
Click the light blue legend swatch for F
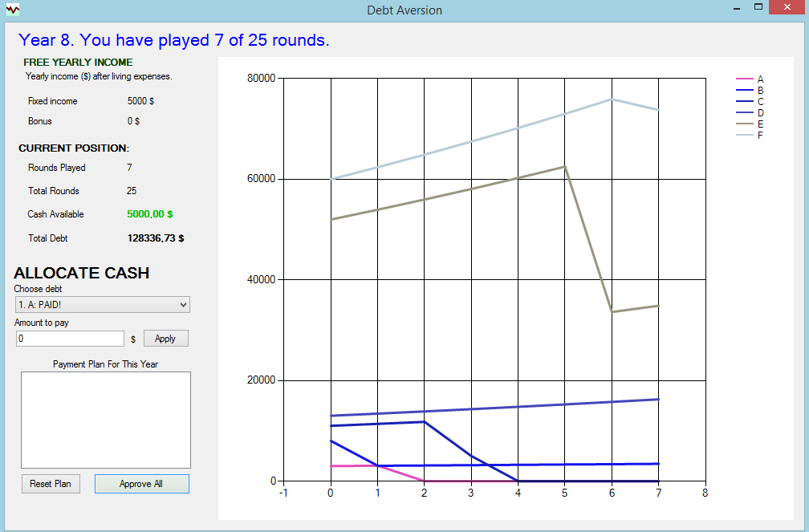(x=744, y=136)
